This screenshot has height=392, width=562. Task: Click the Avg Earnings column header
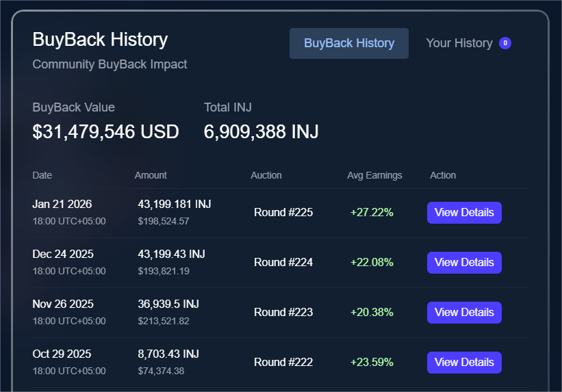pyautogui.click(x=374, y=175)
